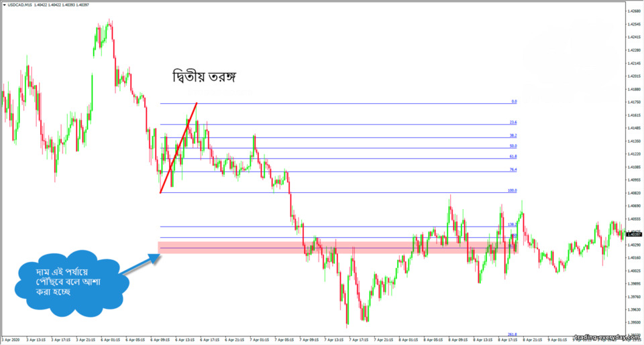Click the black current price tag 1.40397
The image size is (644, 345).
point(634,234)
